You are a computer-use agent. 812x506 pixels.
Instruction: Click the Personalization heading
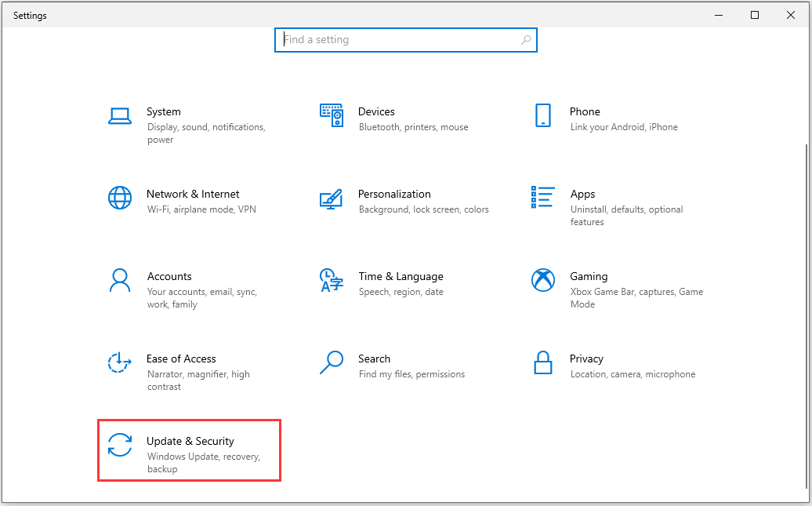[394, 194]
